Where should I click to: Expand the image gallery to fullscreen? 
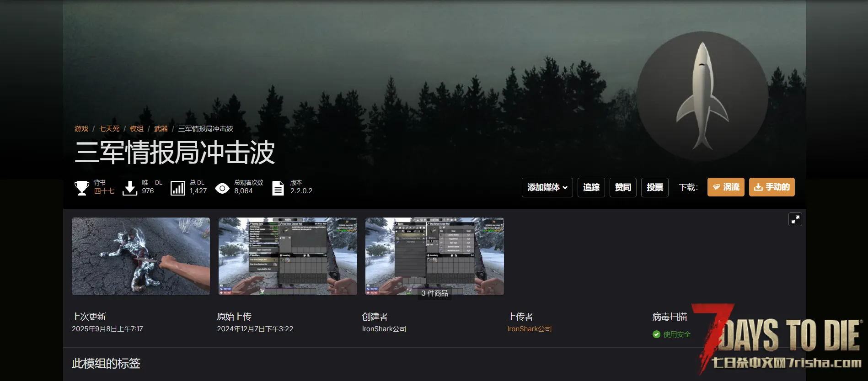[x=795, y=220]
